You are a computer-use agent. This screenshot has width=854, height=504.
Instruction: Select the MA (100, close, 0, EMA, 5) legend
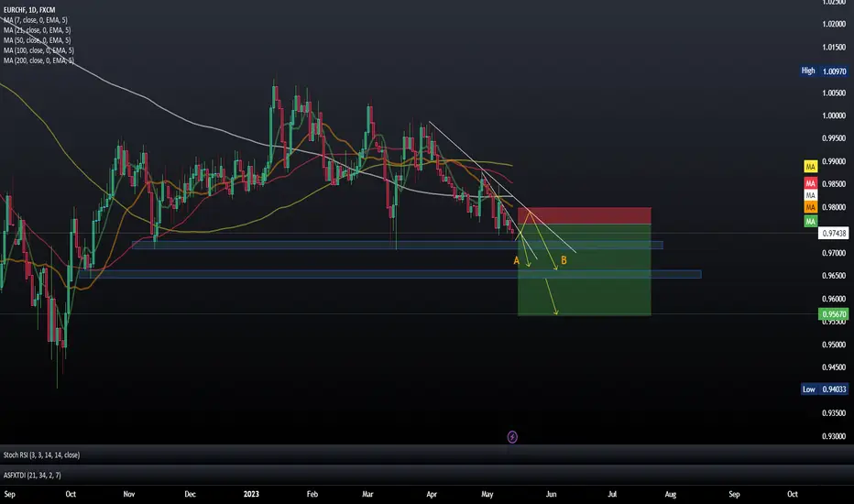(x=38, y=50)
